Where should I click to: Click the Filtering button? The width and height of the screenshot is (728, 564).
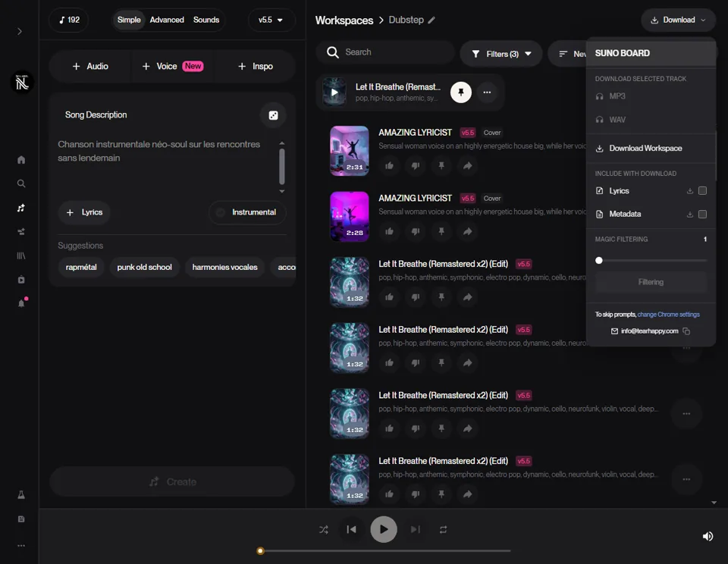651,282
